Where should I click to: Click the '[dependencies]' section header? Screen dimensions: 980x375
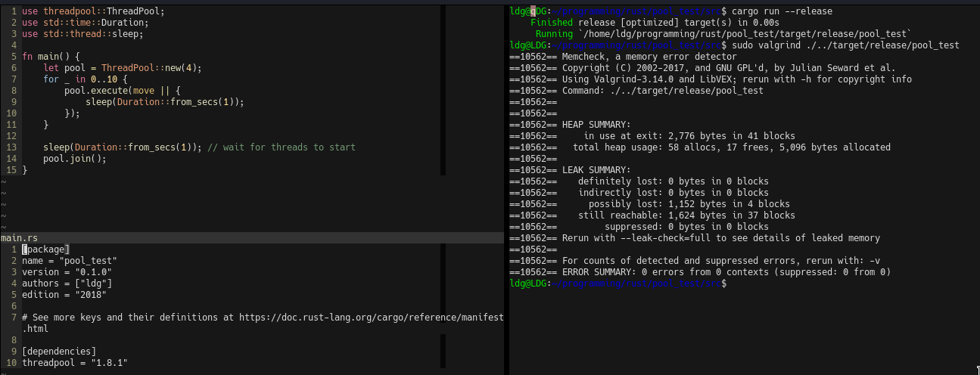tap(59, 352)
